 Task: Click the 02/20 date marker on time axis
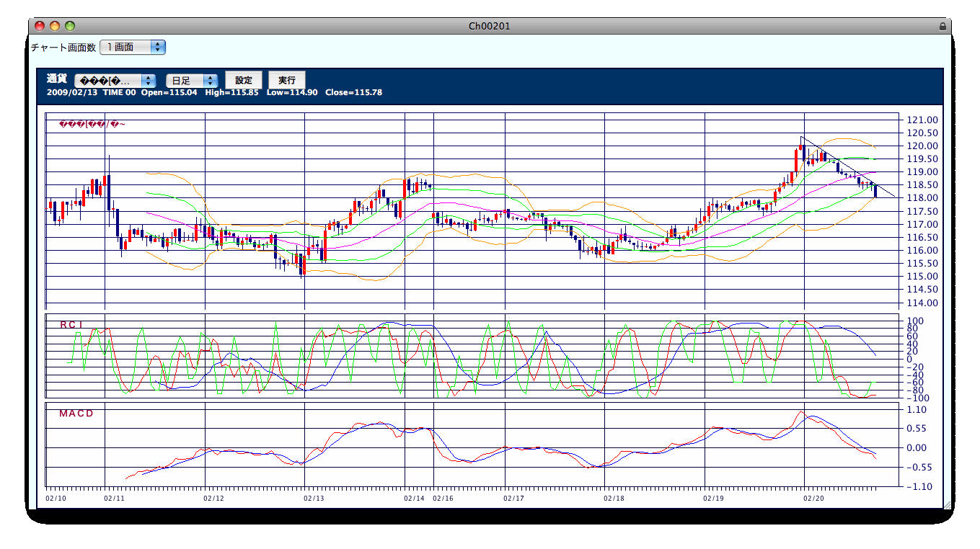[813, 498]
